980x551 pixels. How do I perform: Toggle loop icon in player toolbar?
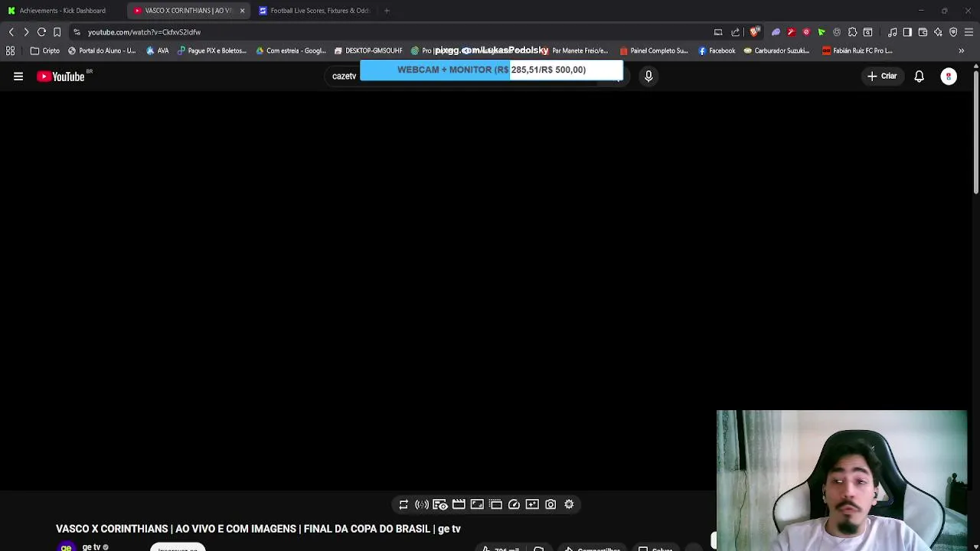(x=403, y=504)
